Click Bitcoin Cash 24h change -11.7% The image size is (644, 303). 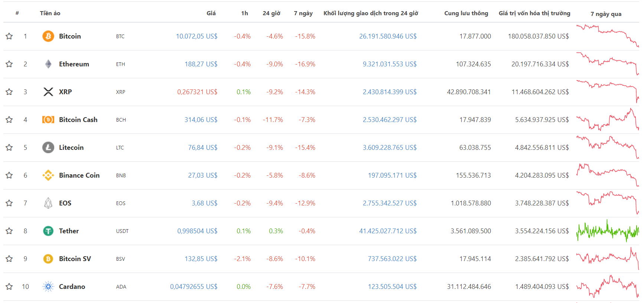(x=273, y=120)
